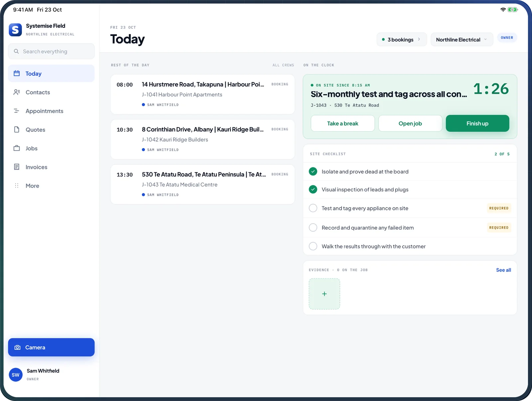This screenshot has width=532, height=401.
Task: Expand the 3 bookings chevron
Action: [x=419, y=39]
